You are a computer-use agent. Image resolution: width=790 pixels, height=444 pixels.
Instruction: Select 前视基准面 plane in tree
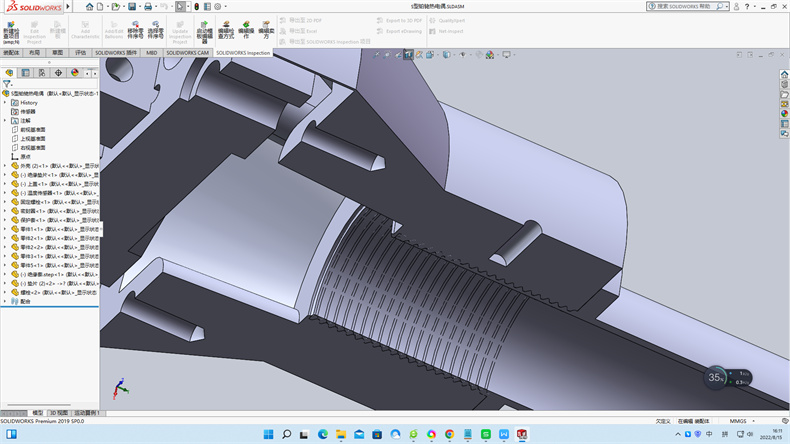pyautogui.click(x=33, y=130)
